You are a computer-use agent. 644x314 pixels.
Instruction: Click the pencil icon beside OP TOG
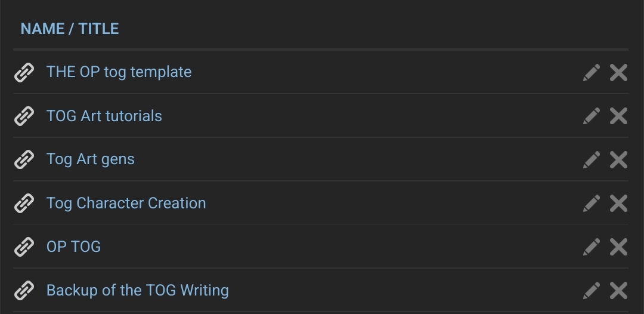591,247
